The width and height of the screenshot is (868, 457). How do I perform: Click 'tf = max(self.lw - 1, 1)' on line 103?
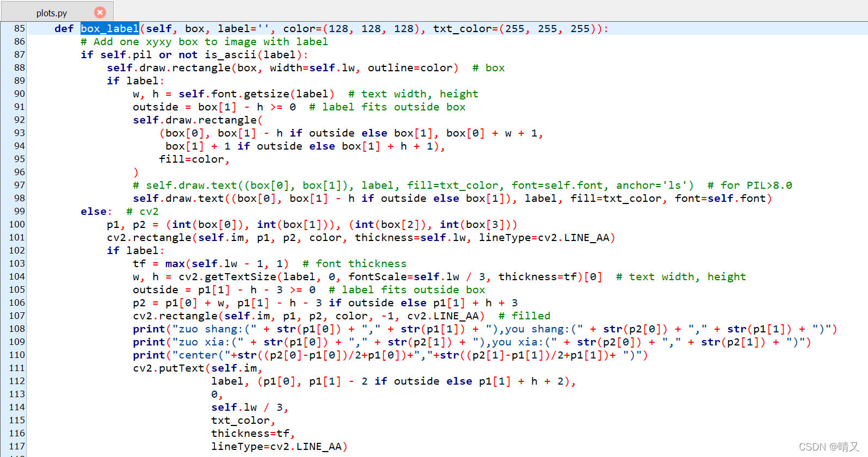[x=211, y=264]
